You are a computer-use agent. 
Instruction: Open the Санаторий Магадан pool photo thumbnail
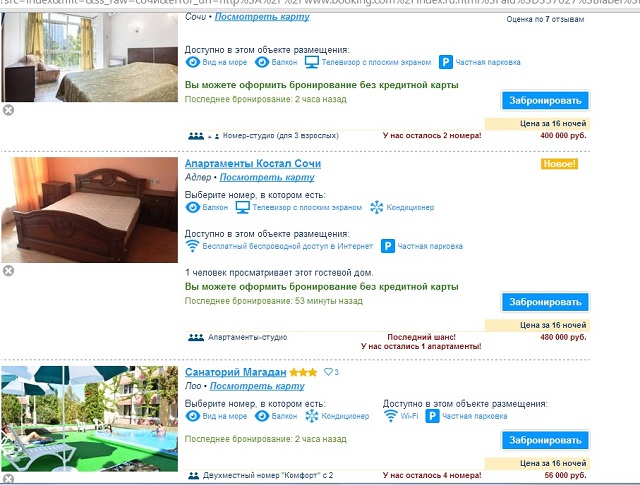point(89,419)
